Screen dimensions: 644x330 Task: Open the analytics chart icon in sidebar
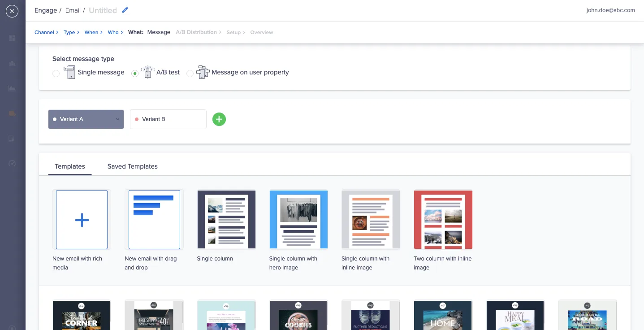point(12,88)
